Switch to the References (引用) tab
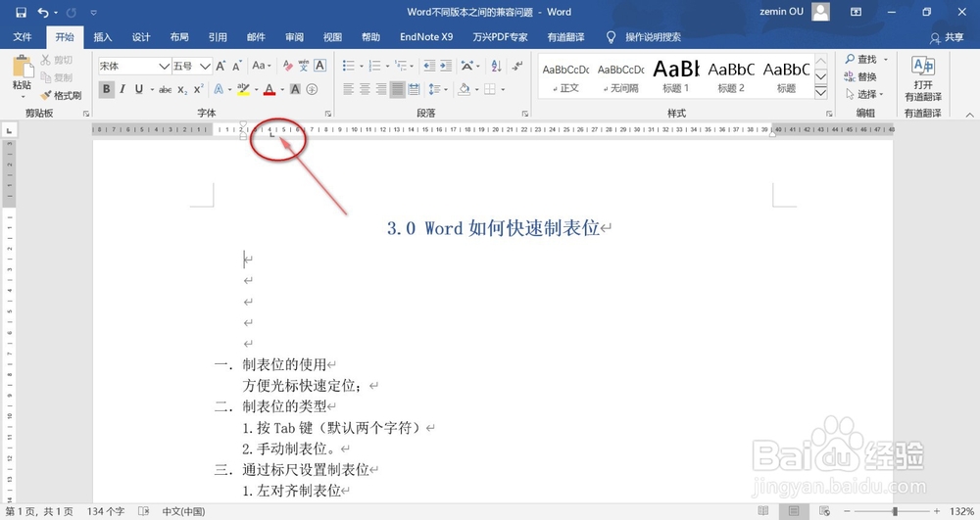 [x=218, y=37]
